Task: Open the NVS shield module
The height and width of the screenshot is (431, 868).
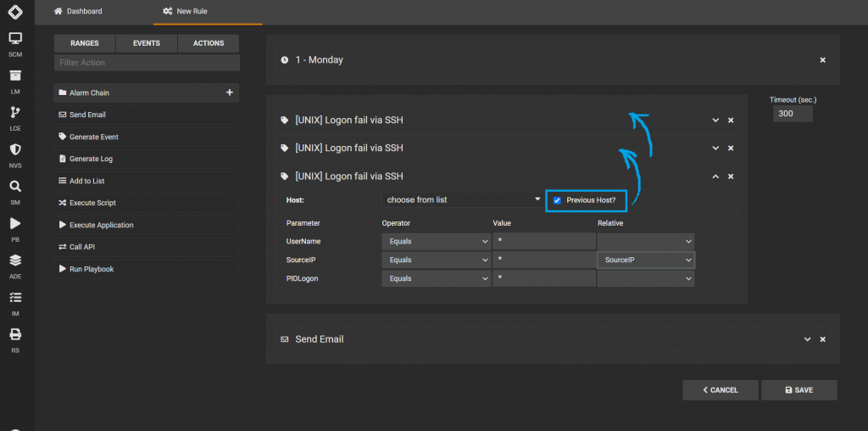Action: 15,155
